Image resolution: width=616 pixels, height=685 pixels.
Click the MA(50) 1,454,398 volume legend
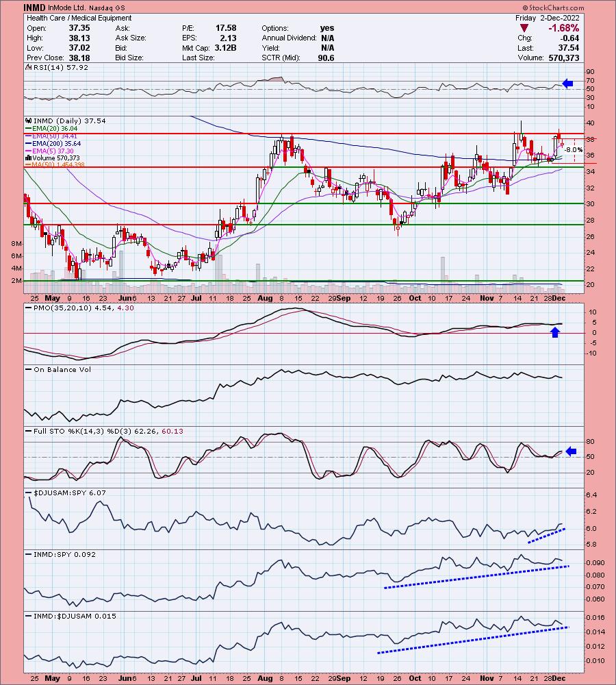55,164
